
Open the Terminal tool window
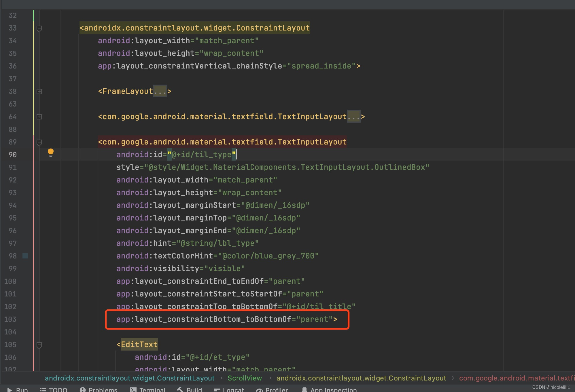148,389
